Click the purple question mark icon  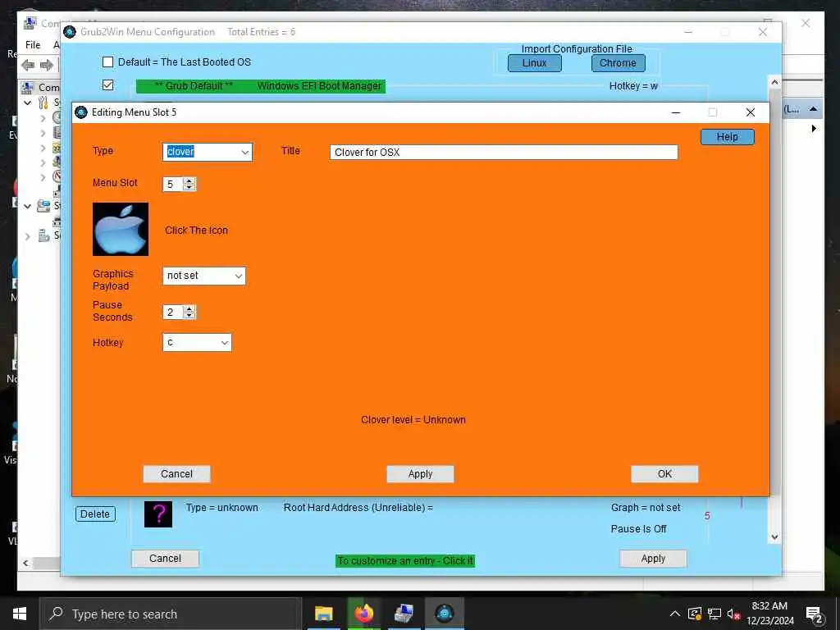click(x=158, y=514)
